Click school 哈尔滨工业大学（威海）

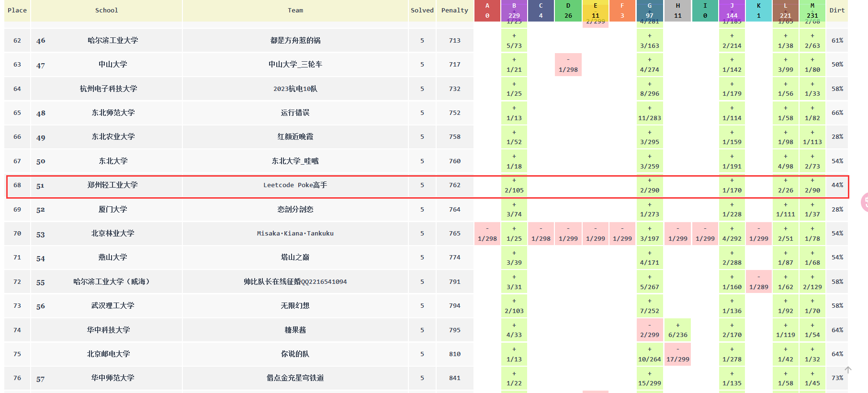pyautogui.click(x=113, y=282)
